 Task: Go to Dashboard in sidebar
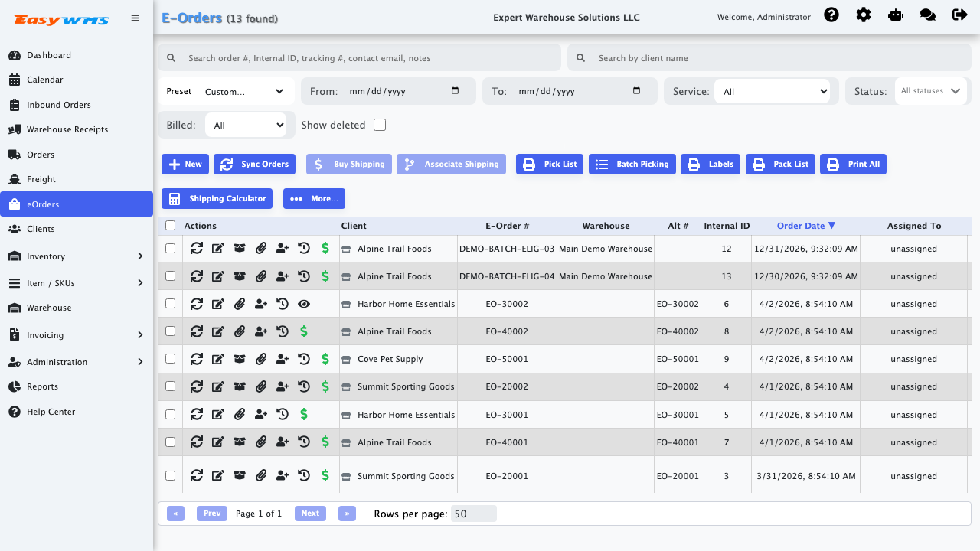point(77,55)
